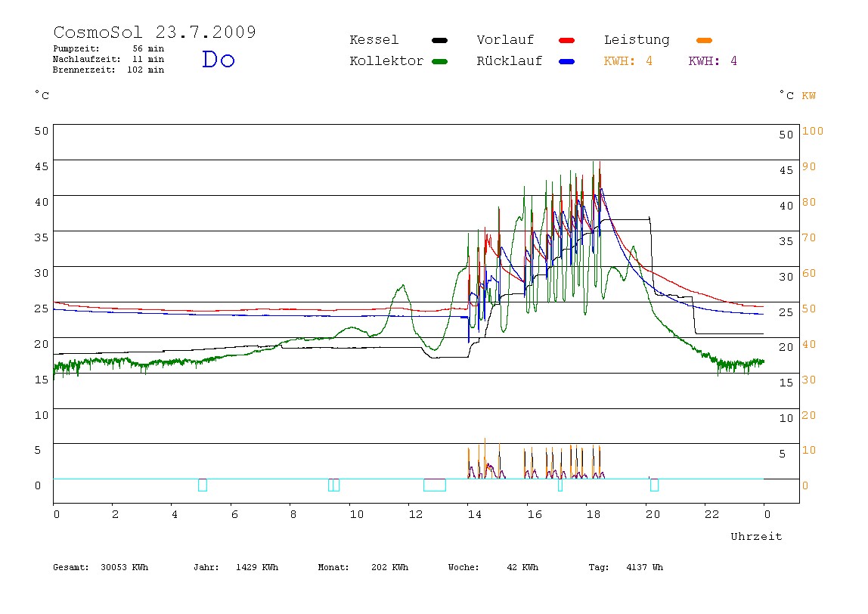
Task: Click the orange "KWH: 4" value
Action: coord(628,61)
